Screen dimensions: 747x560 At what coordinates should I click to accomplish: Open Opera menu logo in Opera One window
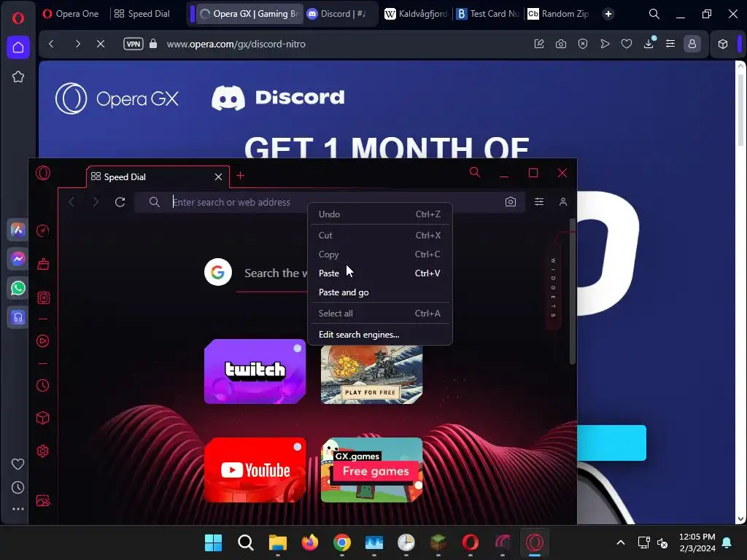point(18,18)
